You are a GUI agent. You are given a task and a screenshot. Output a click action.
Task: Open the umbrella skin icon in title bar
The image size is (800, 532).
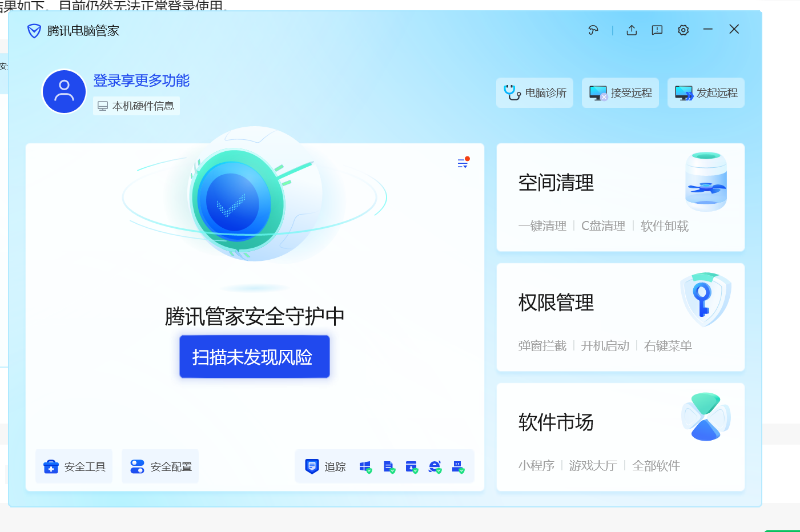[x=594, y=30]
